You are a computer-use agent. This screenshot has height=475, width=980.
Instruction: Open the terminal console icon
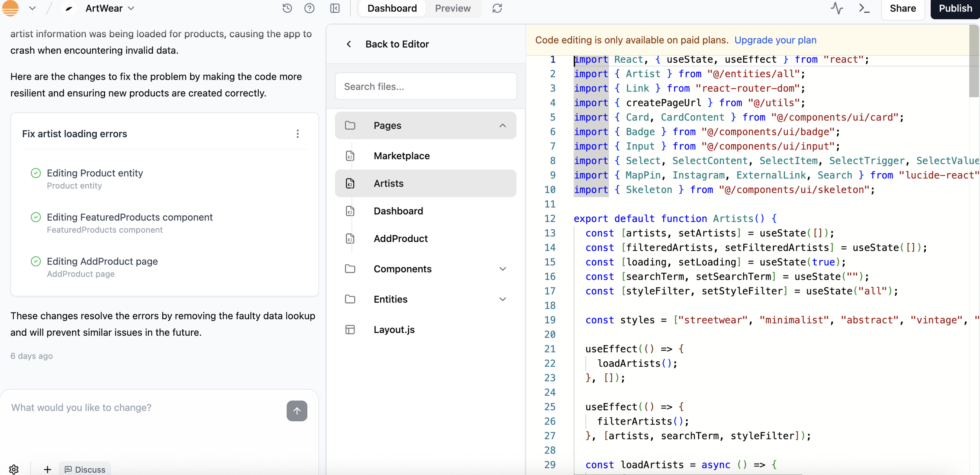(x=864, y=8)
